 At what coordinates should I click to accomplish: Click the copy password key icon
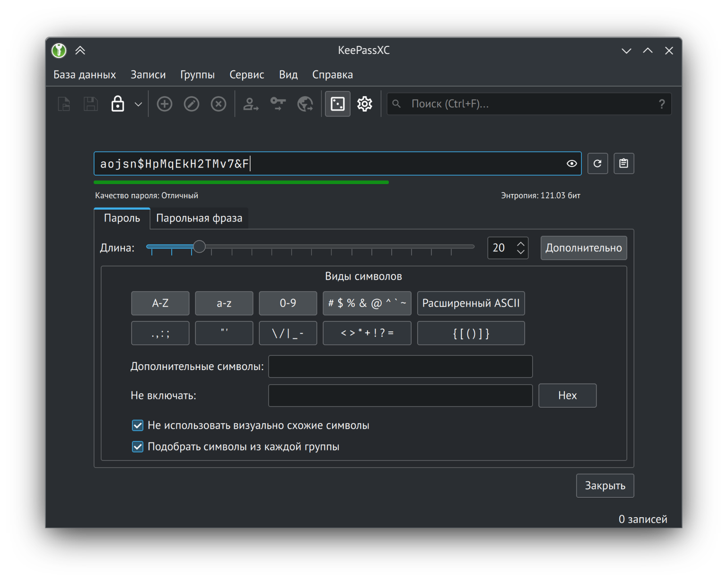(278, 104)
